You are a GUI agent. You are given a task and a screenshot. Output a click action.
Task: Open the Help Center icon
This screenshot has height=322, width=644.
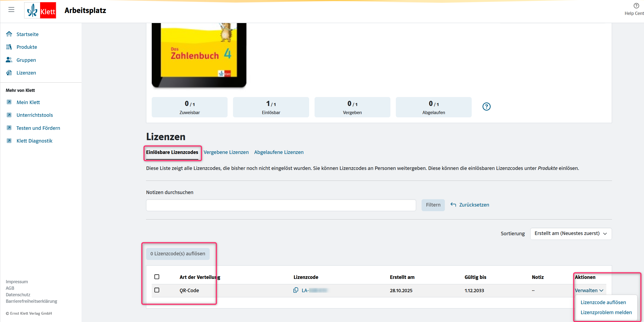[636, 6]
